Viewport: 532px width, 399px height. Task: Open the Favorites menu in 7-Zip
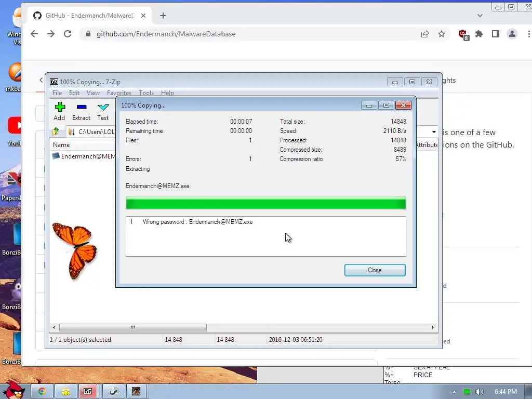[119, 92]
